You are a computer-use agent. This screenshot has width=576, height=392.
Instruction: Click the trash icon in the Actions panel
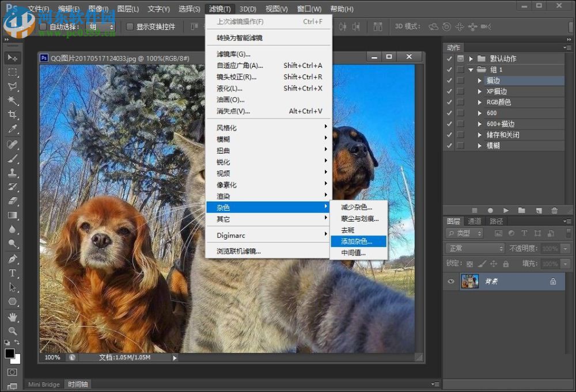[554, 211]
